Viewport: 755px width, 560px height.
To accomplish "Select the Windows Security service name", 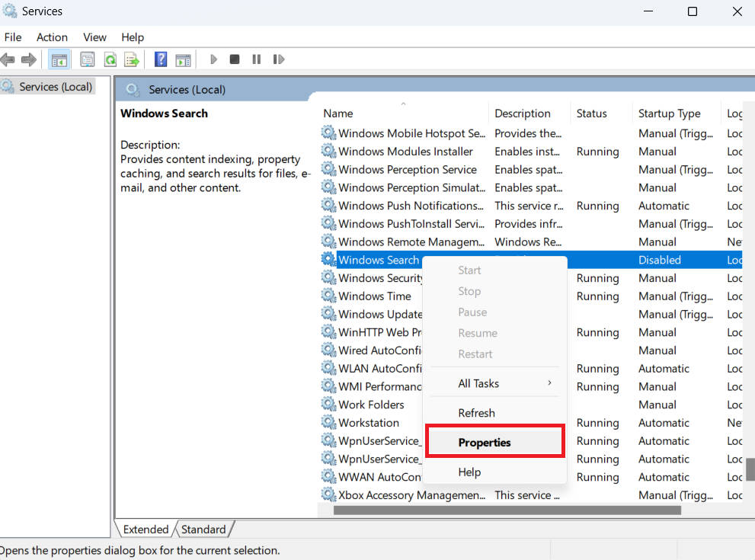I will click(380, 278).
